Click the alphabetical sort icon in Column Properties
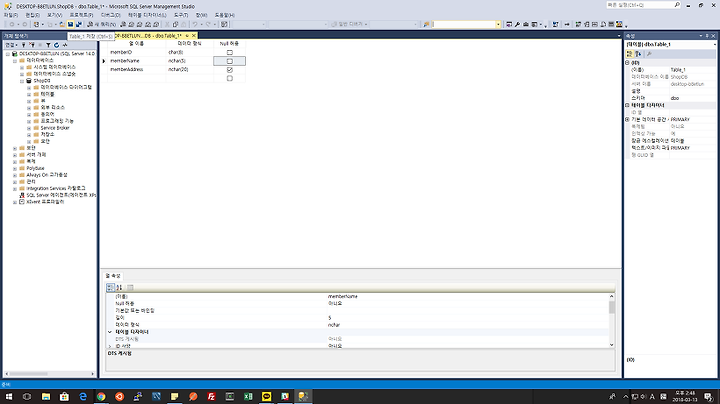Image resolution: width=720 pixels, height=404 pixels. click(119, 287)
